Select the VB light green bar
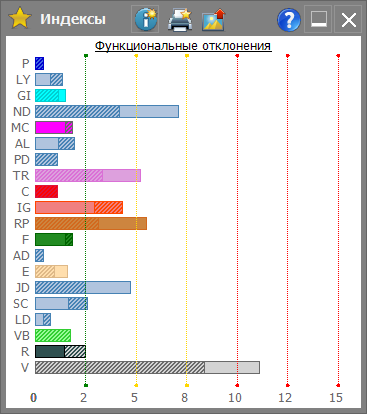 click(x=53, y=336)
